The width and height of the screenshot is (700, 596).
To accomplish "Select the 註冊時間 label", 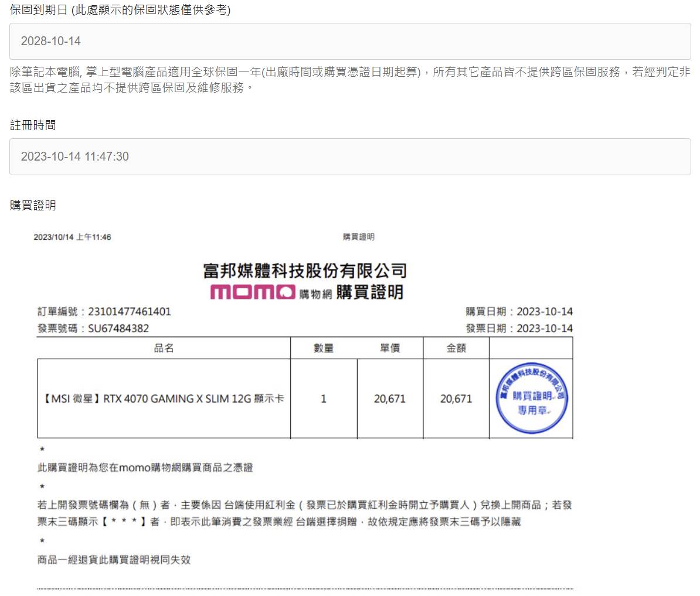I will 33,125.
